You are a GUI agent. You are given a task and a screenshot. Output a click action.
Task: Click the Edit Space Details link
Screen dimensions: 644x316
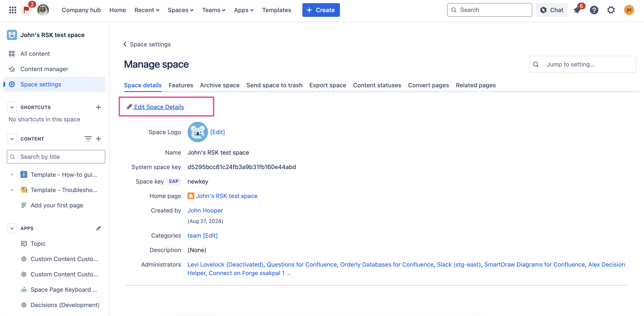tap(159, 107)
